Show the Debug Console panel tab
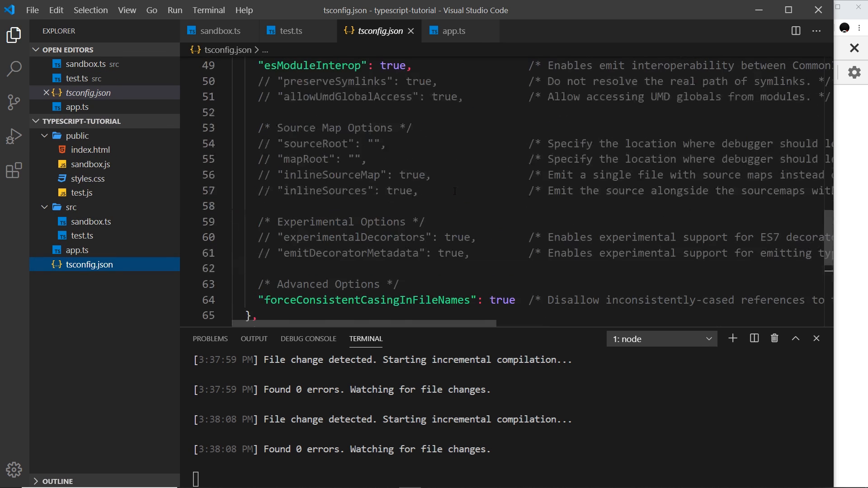 point(308,339)
